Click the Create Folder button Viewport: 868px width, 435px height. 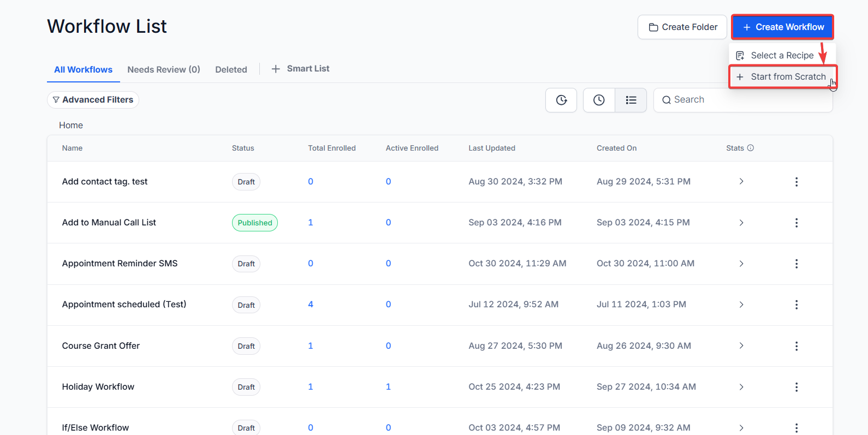click(682, 27)
